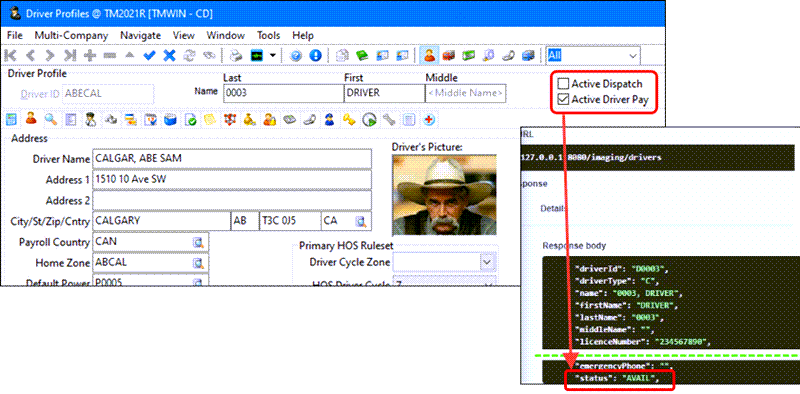The width and height of the screenshot is (800, 394).
Task: Go to the first record with the navigator arrow
Action: (x=11, y=56)
